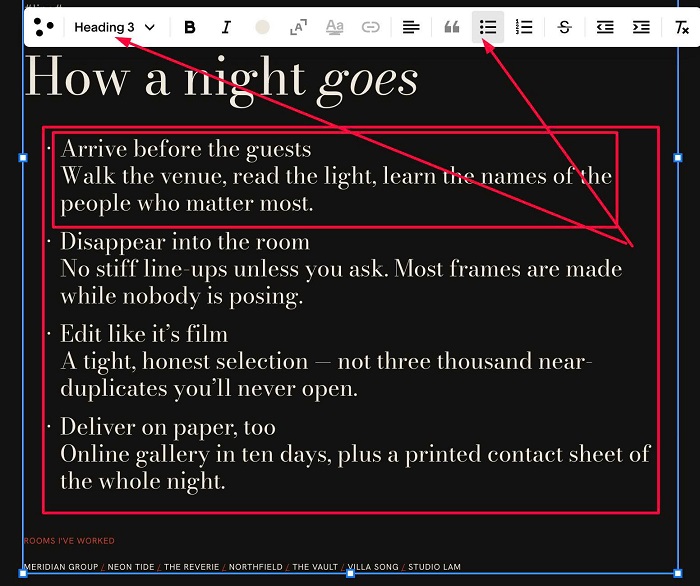Click the text 'No stiff line-ups unless you ask'
This screenshot has width=700, height=586.
tap(224, 269)
